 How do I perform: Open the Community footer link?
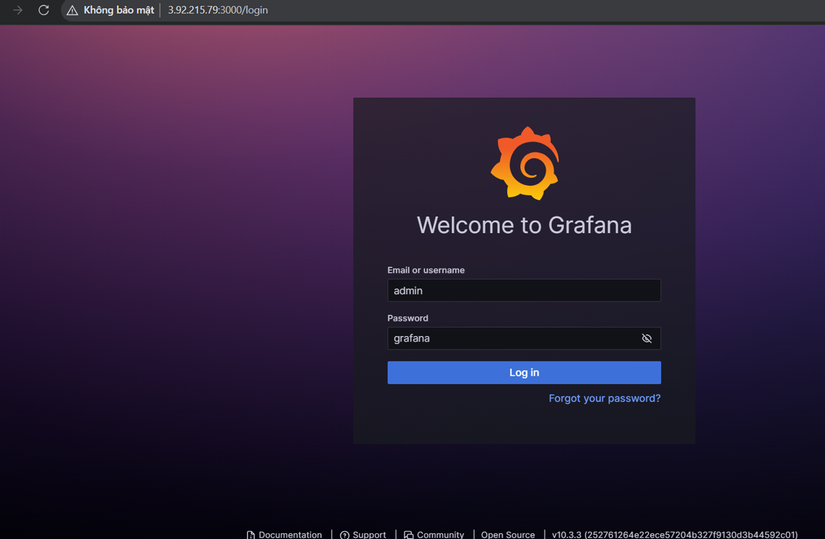click(434, 534)
